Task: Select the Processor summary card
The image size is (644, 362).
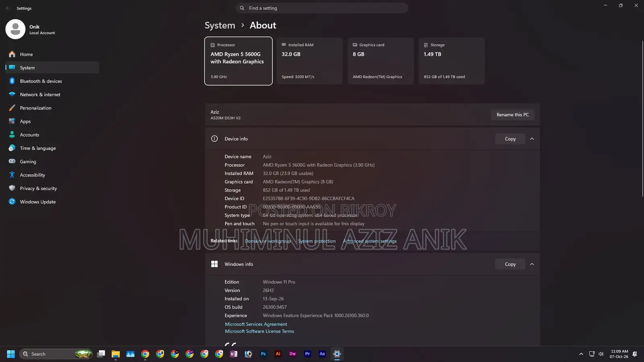Action: (238, 61)
